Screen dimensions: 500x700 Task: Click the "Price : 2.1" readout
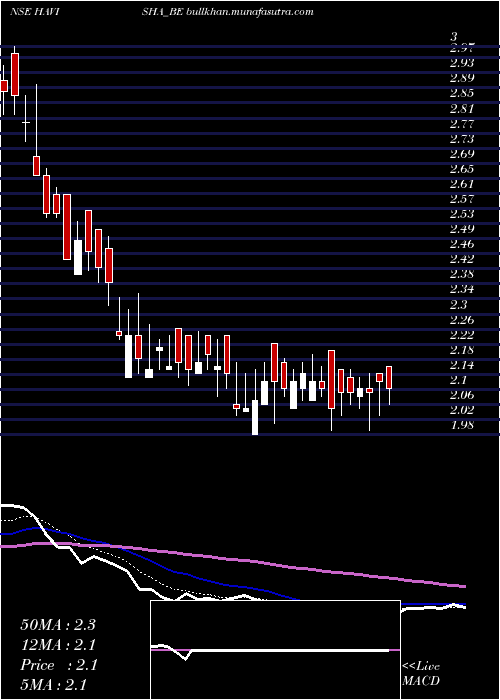[x=58, y=665]
